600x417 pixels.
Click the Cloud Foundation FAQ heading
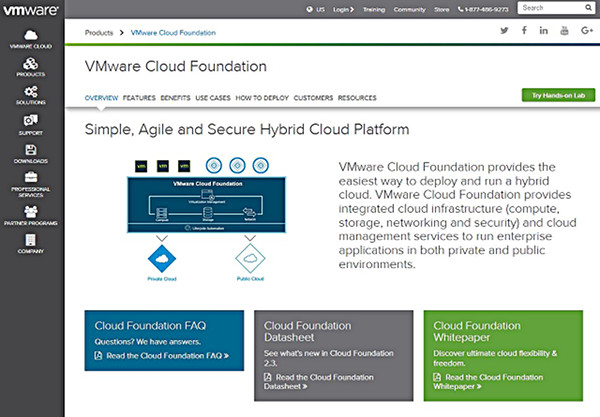(150, 326)
